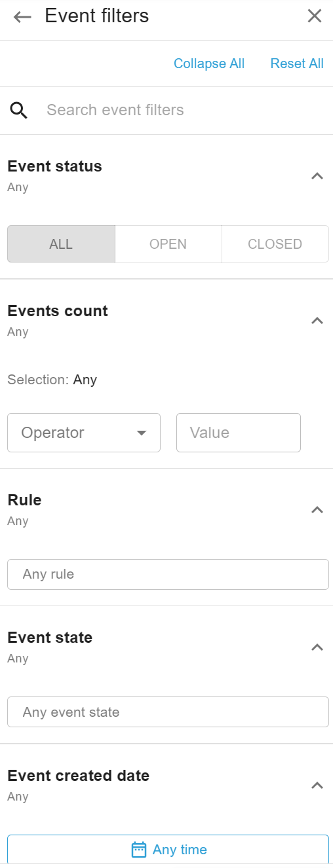The height and width of the screenshot is (868, 333).
Task: Collapse the Event status section
Action: (317, 175)
